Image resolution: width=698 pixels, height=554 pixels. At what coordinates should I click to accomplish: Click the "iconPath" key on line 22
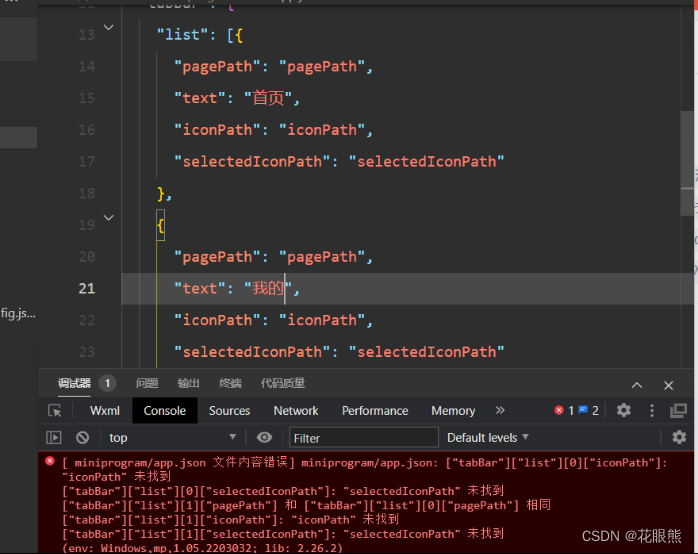point(217,320)
